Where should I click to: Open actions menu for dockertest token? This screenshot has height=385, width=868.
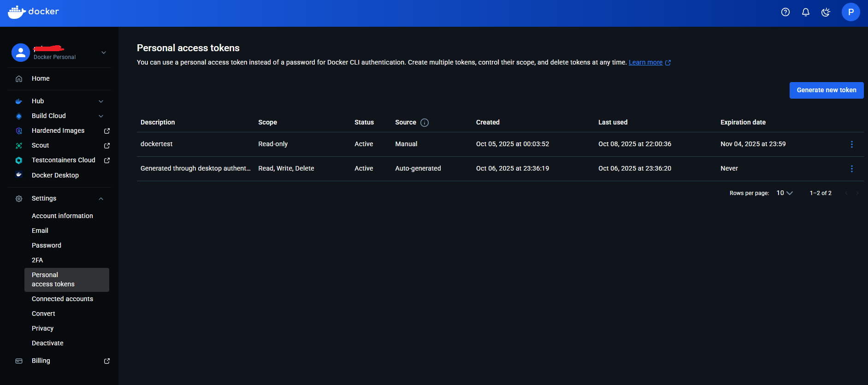coord(851,144)
